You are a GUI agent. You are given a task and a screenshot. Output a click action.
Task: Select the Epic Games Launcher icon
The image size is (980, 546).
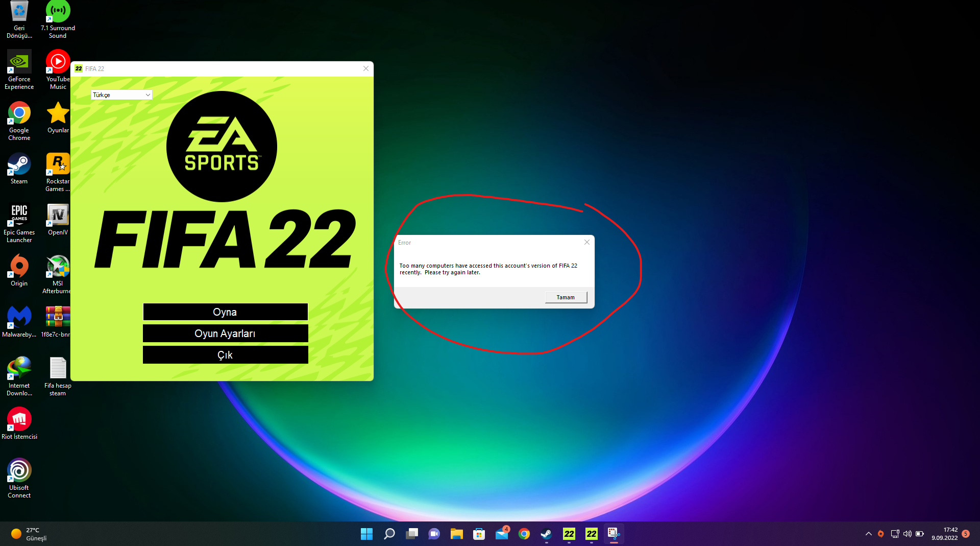tap(19, 223)
